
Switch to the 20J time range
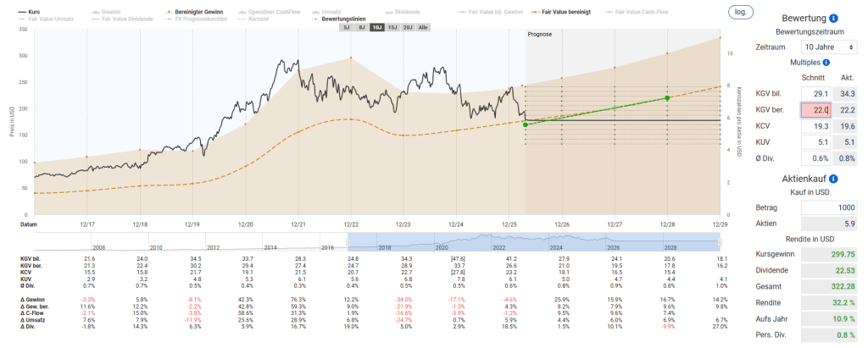[407, 28]
